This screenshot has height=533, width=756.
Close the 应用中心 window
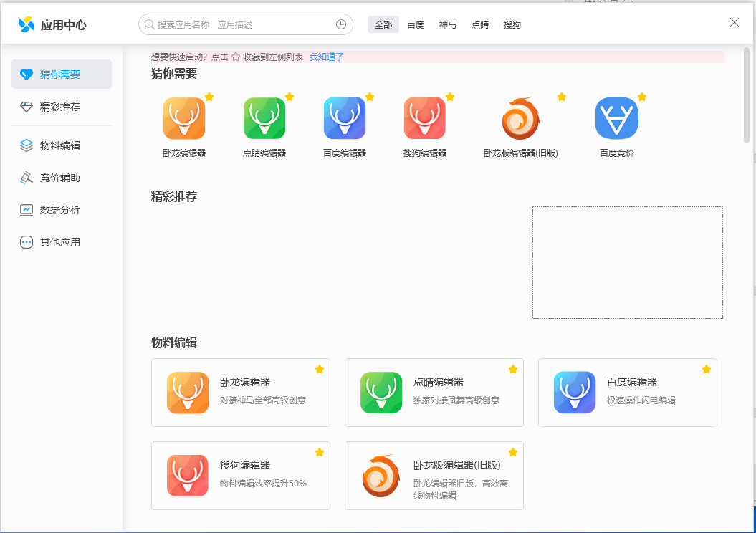[x=735, y=22]
